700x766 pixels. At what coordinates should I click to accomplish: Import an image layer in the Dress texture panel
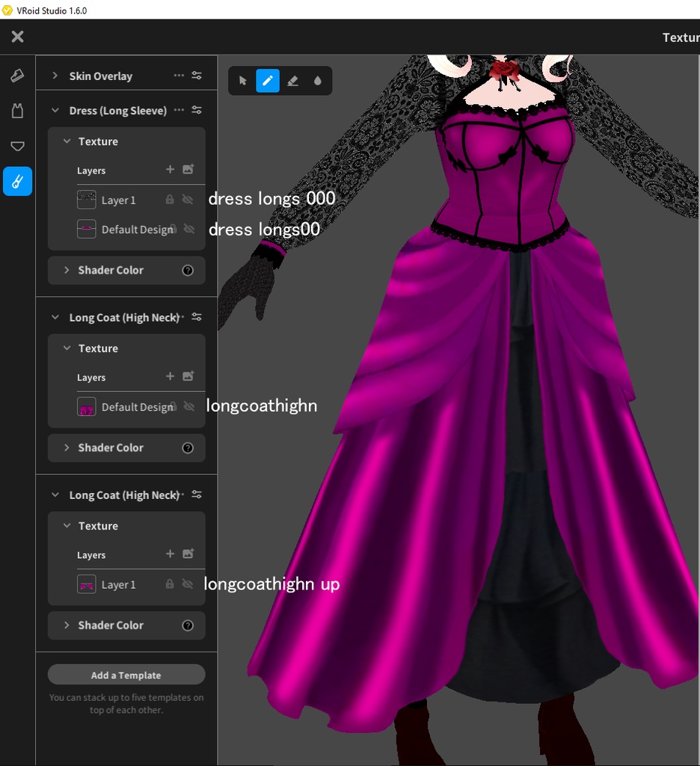pos(188,170)
